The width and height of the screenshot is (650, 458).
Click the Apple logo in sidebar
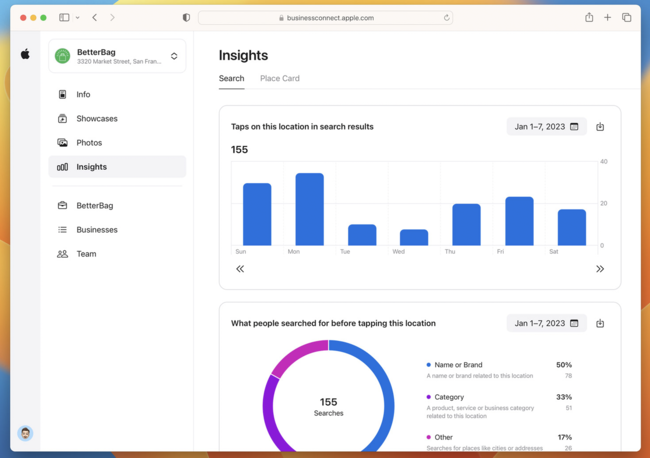(25, 54)
